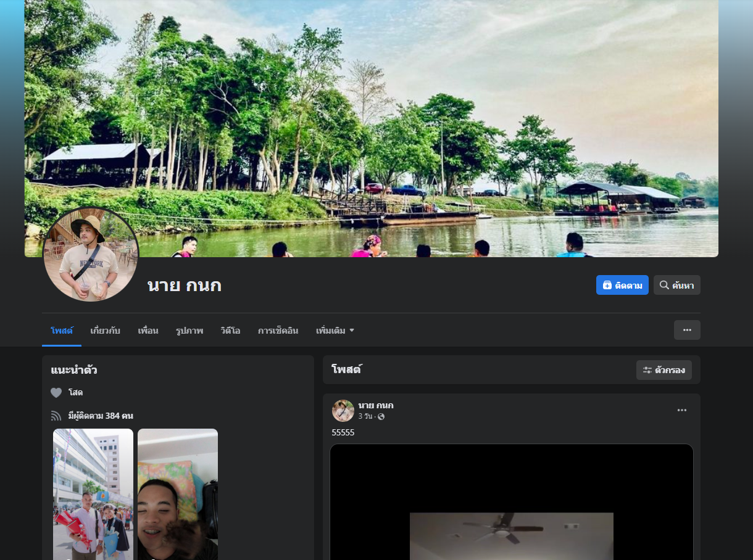
Task: Click the small avatar in the post header
Action: pos(343,411)
